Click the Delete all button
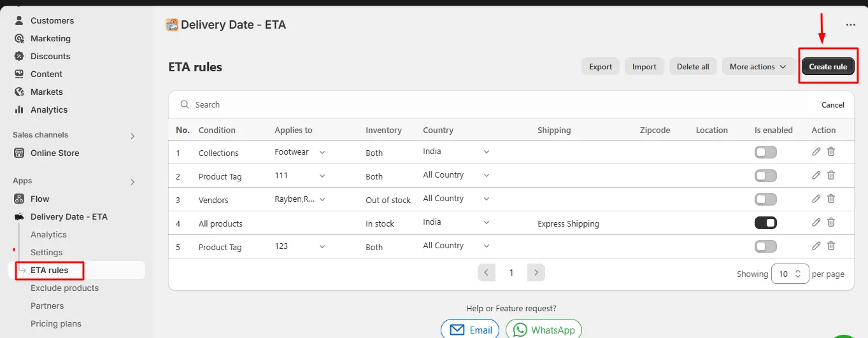Screen dimensions: 868x338 tap(693, 67)
